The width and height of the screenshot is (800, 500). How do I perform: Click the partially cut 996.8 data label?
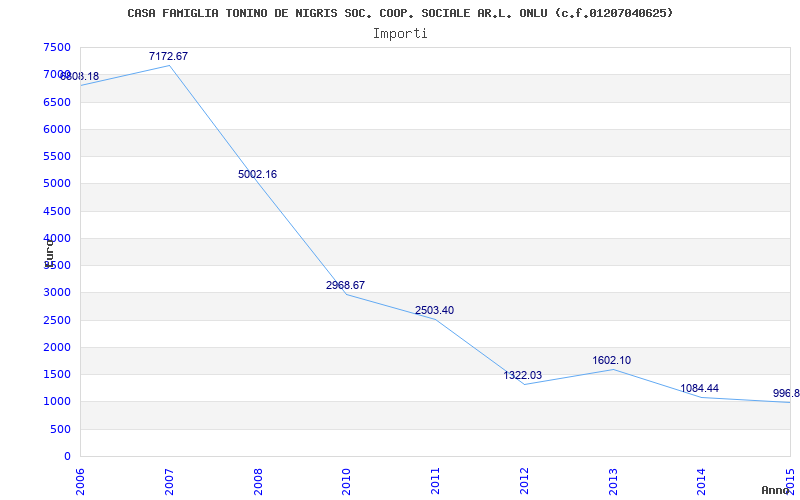point(786,393)
